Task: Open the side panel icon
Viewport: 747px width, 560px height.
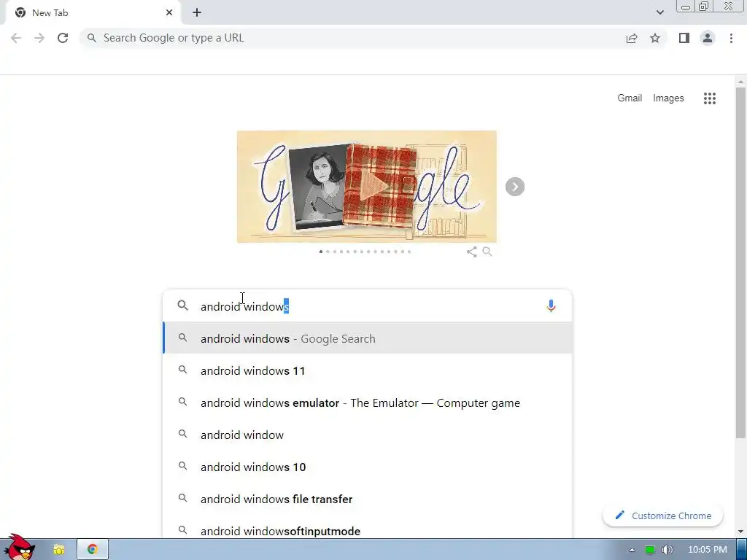Action: tap(684, 38)
